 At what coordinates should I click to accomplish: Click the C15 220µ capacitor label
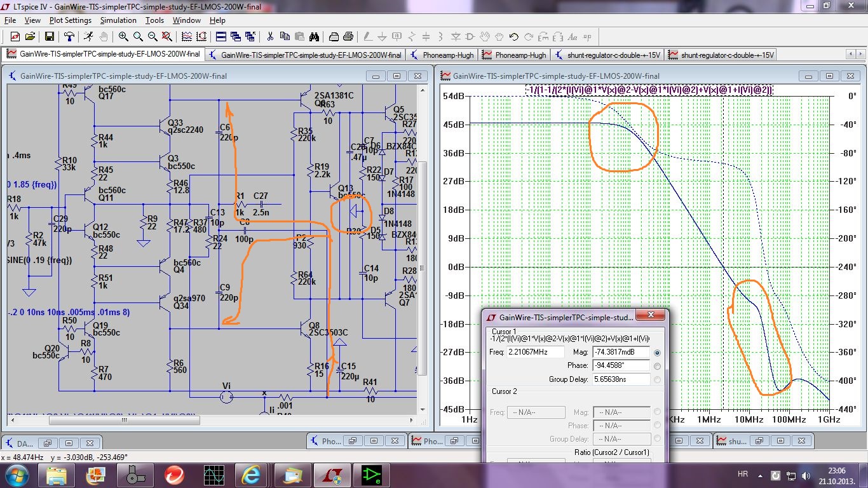pyautogui.click(x=349, y=371)
